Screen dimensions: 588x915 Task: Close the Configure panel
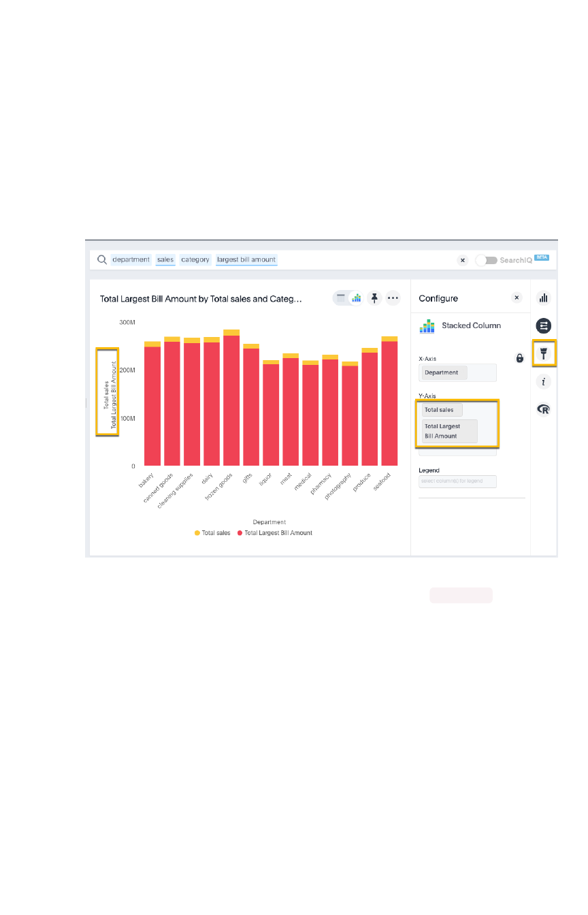[517, 298]
